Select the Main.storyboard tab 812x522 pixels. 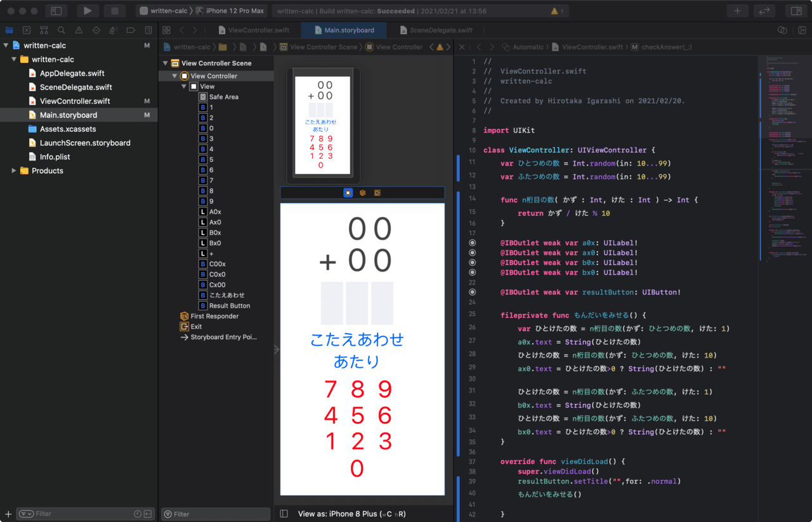[343, 30]
